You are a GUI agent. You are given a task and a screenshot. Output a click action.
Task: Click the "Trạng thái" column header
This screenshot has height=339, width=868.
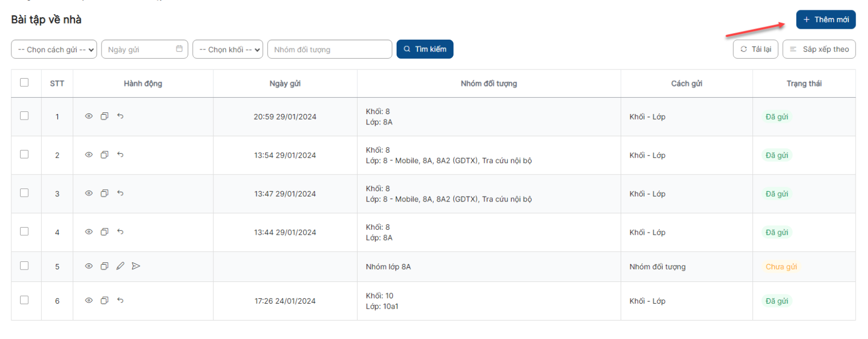[x=804, y=84]
